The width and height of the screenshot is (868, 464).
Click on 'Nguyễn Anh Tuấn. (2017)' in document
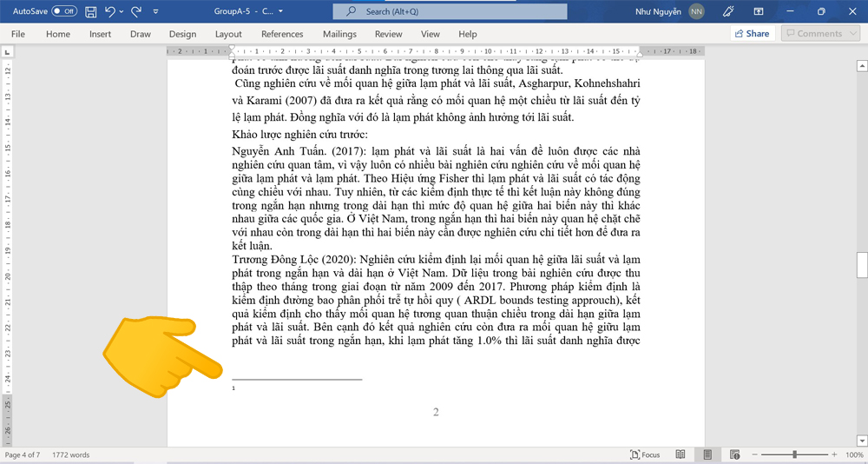[x=299, y=151]
